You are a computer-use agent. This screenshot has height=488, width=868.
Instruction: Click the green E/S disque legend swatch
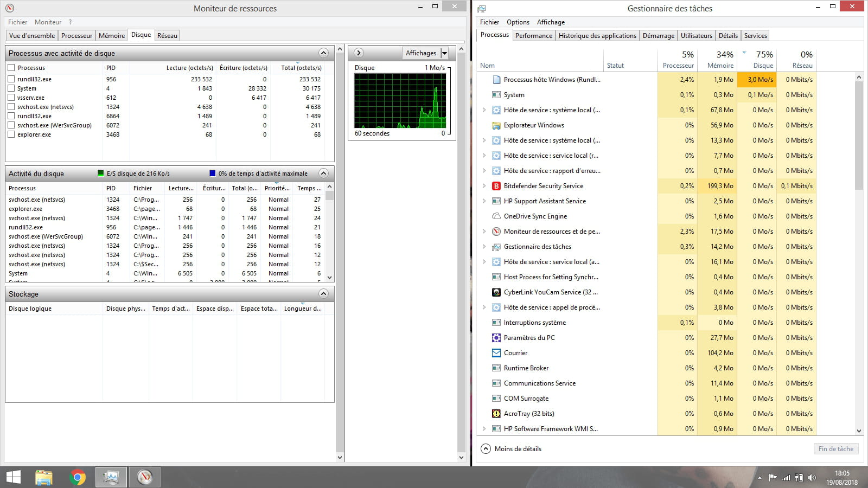coord(100,174)
